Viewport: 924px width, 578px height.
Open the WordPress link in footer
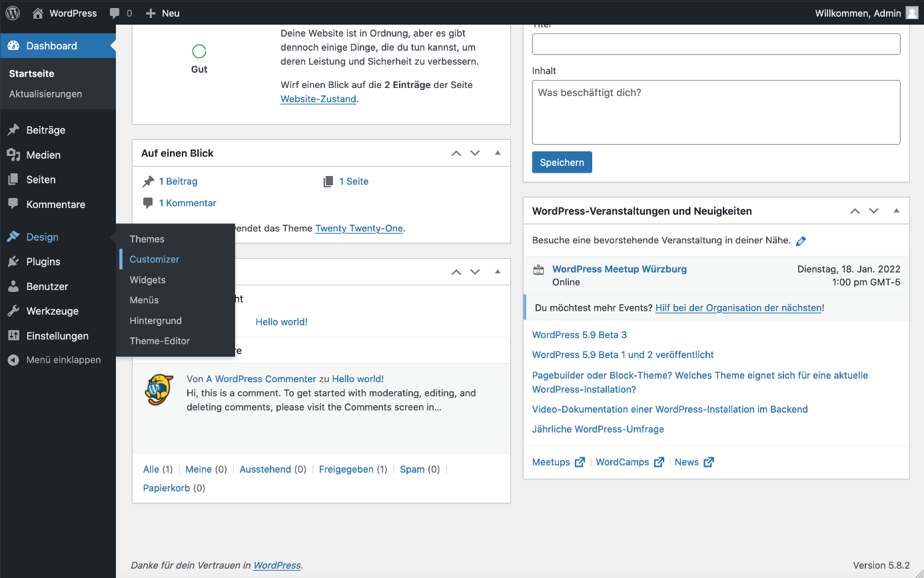[277, 565]
